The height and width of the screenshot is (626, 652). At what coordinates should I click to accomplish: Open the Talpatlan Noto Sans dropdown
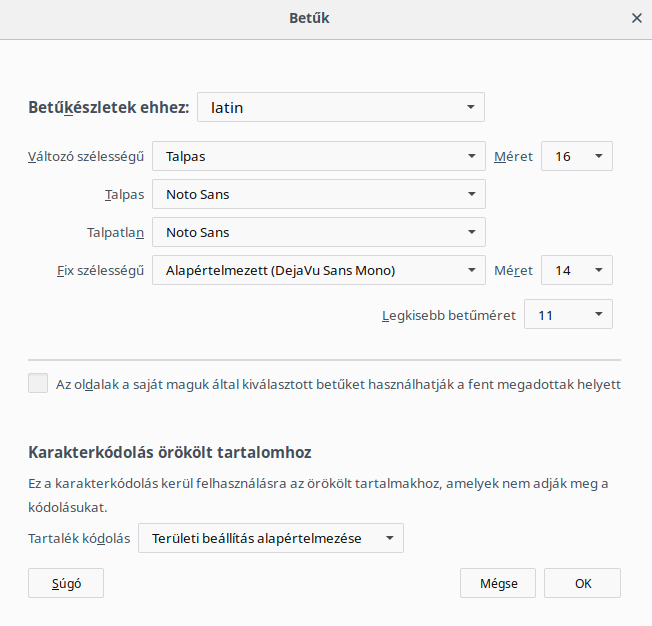pos(319,232)
